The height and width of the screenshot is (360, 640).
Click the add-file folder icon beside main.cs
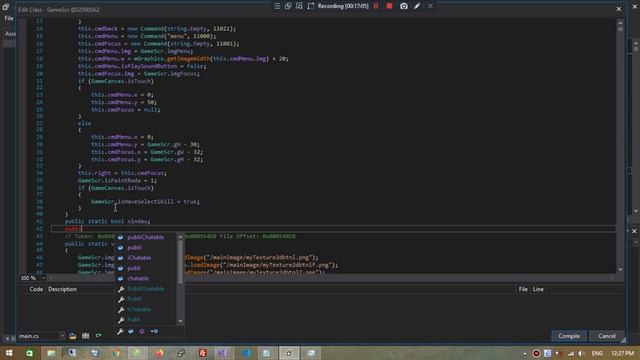coord(73,336)
